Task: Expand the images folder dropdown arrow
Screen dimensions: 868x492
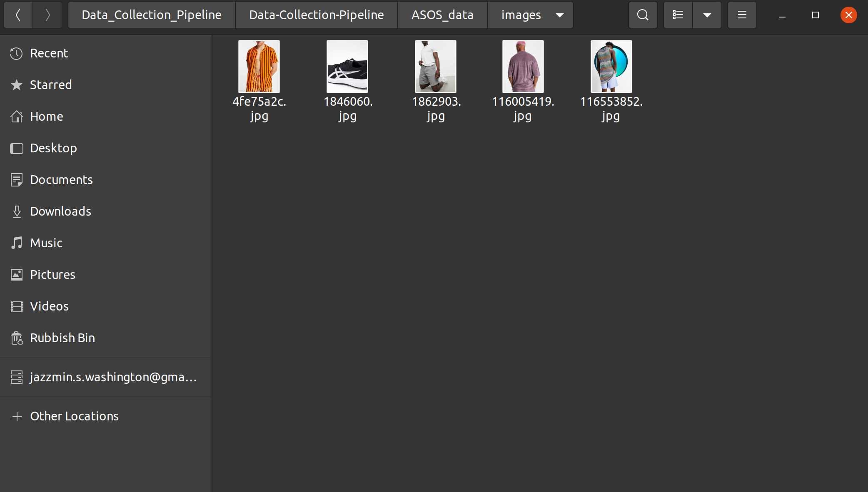Action: (x=560, y=15)
